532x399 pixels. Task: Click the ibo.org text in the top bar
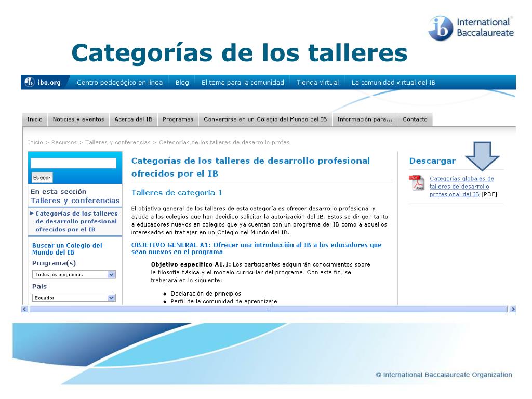[x=49, y=82]
